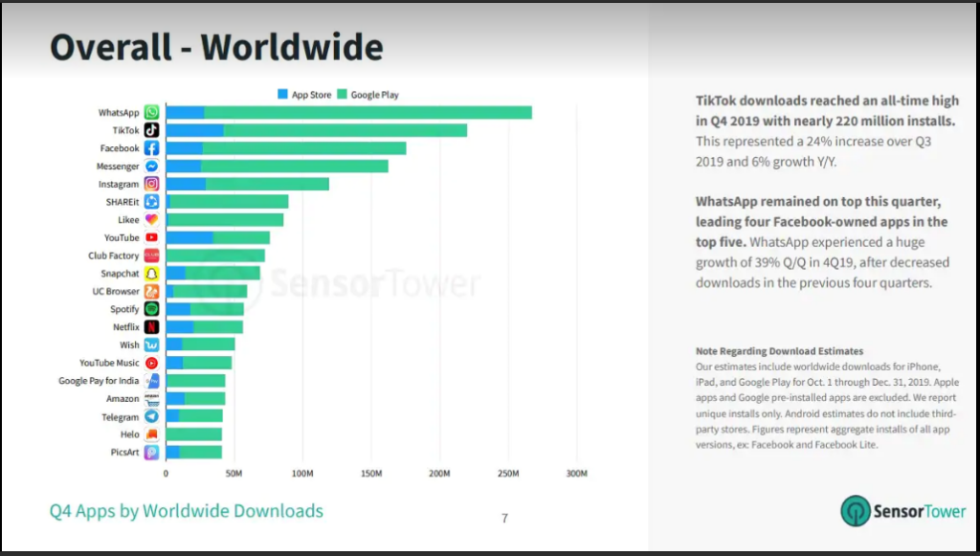Image resolution: width=980 pixels, height=556 pixels.
Task: Click the PicsArt app icon
Action: (151, 453)
